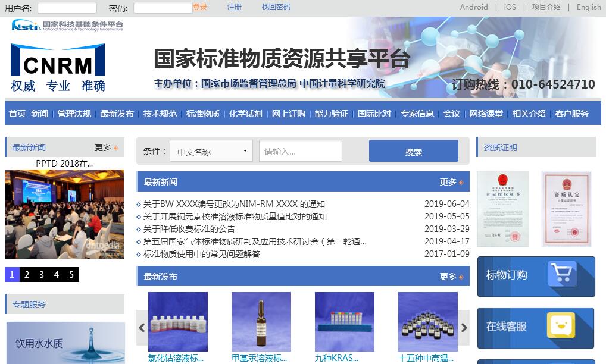
Task: Click the 找回密码 link
Action: [276, 7]
